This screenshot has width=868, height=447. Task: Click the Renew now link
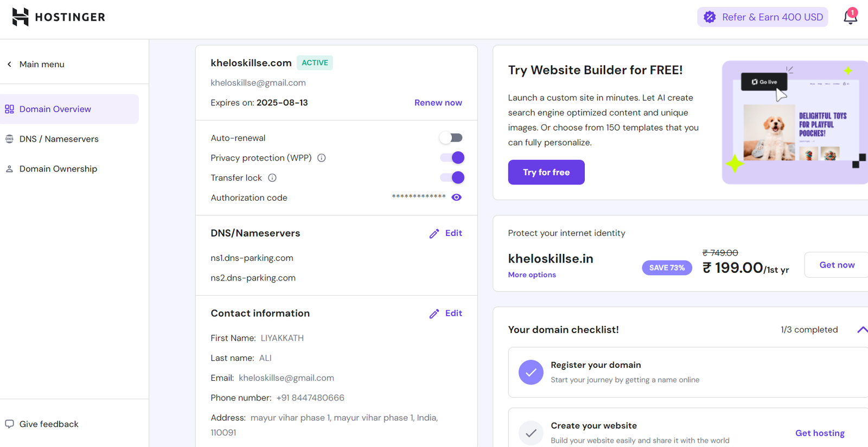(438, 103)
